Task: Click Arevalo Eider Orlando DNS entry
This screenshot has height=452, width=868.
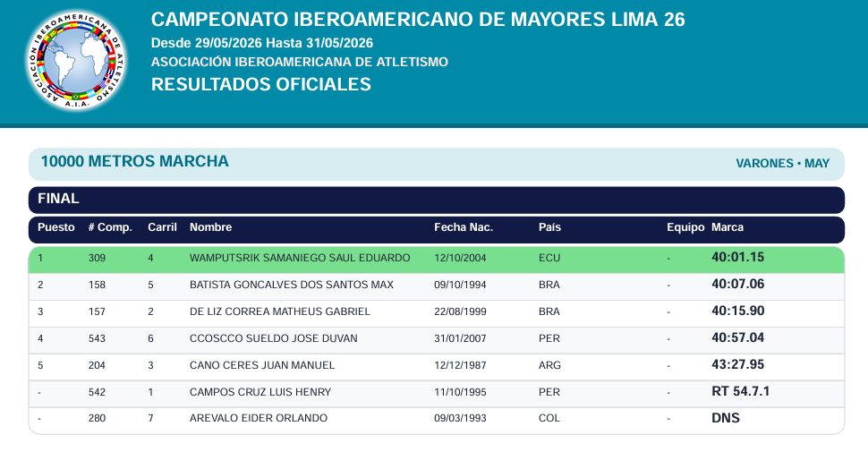Action: point(436,418)
